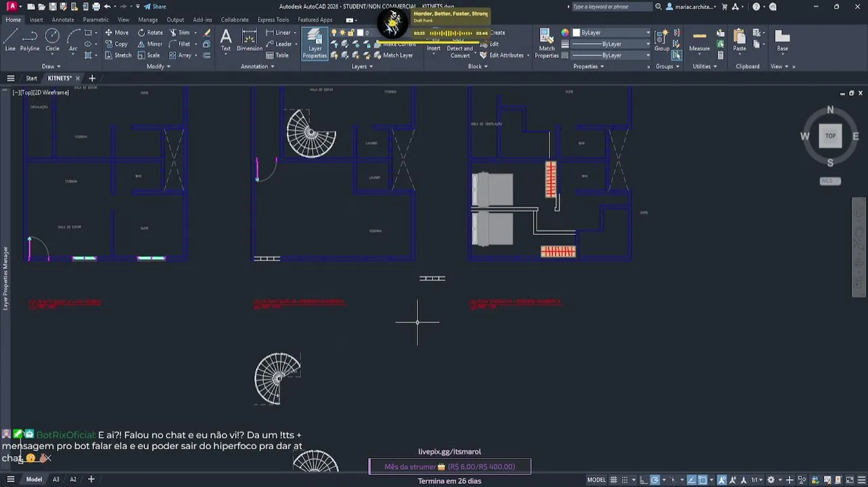868x487 pixels.
Task: Toggle polar tracking in status bar
Action: coord(655,480)
